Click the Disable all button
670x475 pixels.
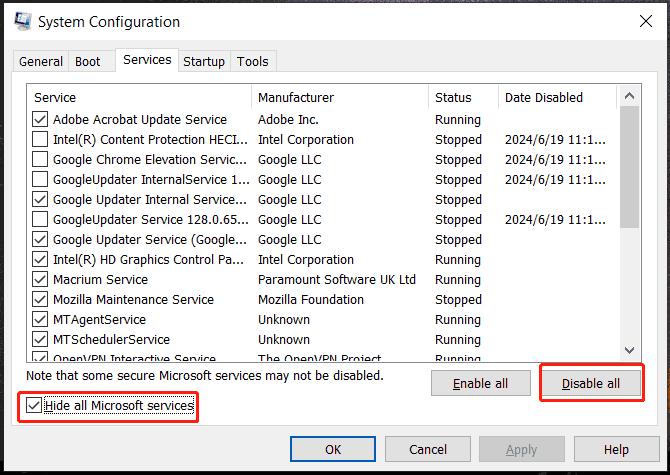tap(591, 384)
